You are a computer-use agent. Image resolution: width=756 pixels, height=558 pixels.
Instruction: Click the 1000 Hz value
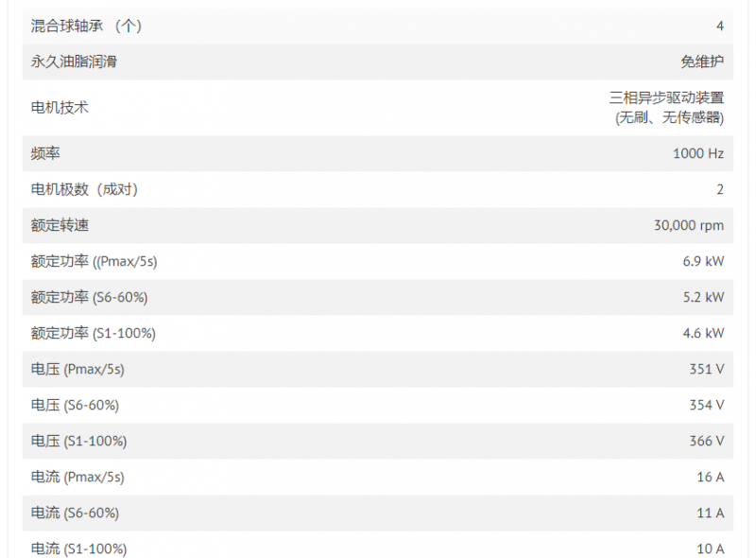(697, 153)
